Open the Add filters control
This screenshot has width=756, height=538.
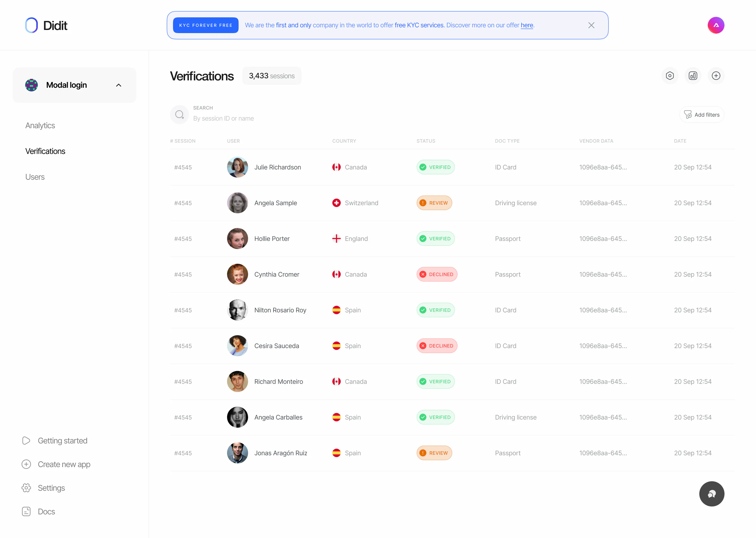pyautogui.click(x=702, y=115)
